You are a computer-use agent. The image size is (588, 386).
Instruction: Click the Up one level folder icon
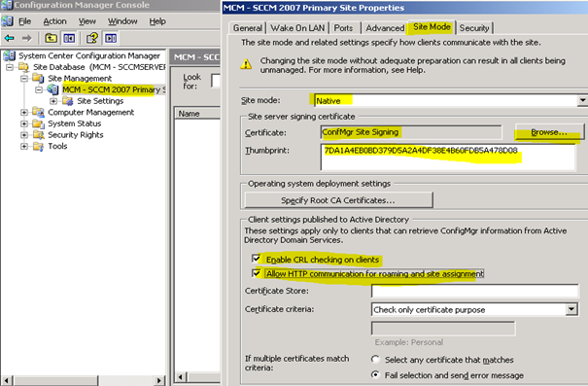[x=51, y=38]
